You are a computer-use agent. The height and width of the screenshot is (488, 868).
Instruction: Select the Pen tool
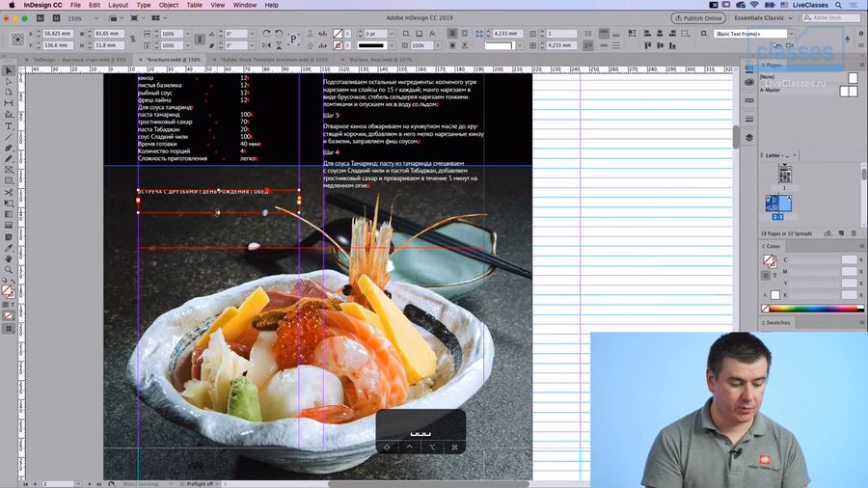9,148
